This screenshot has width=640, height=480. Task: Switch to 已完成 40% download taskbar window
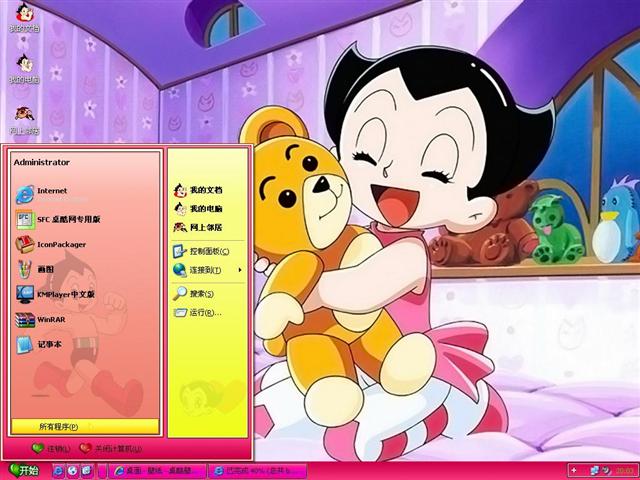(x=258, y=471)
